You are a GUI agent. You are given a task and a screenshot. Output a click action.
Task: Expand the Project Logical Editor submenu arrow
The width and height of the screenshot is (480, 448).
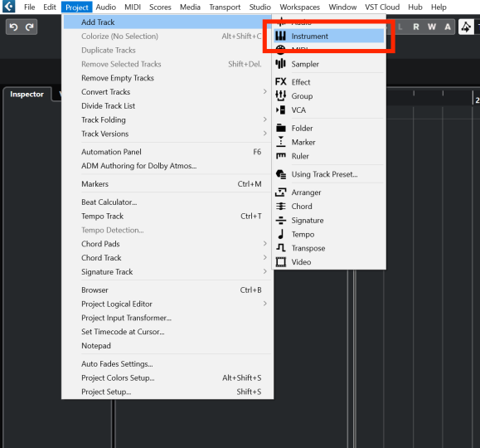(x=264, y=304)
